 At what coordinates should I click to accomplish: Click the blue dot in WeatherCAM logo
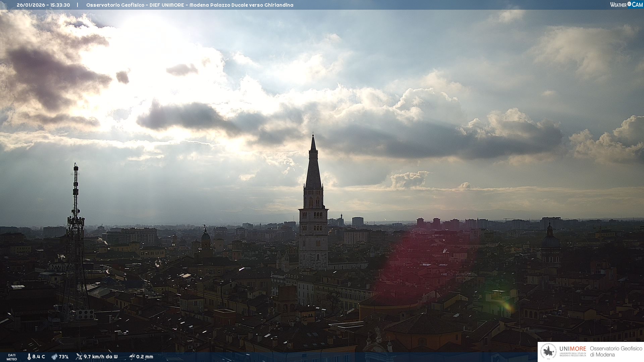tap(629, 4)
